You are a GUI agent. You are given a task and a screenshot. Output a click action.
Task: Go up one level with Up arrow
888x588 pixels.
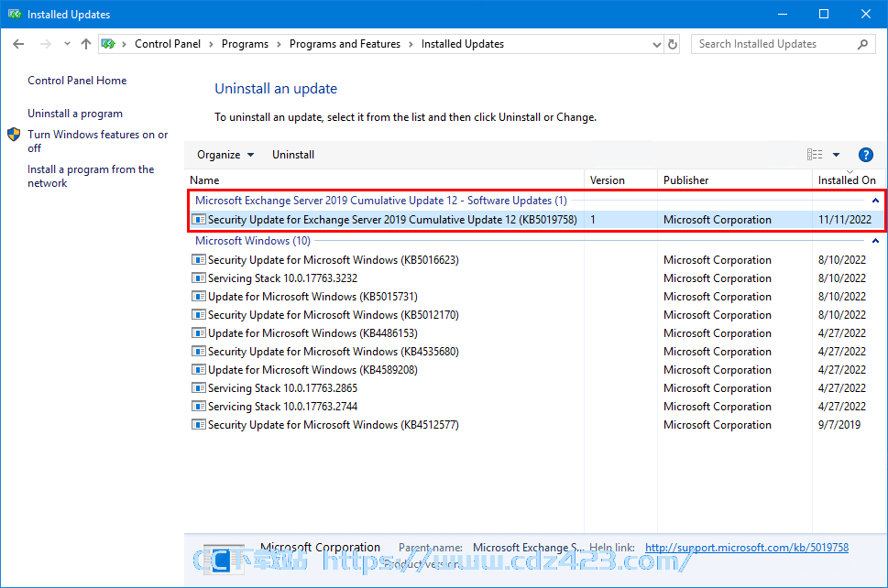86,44
